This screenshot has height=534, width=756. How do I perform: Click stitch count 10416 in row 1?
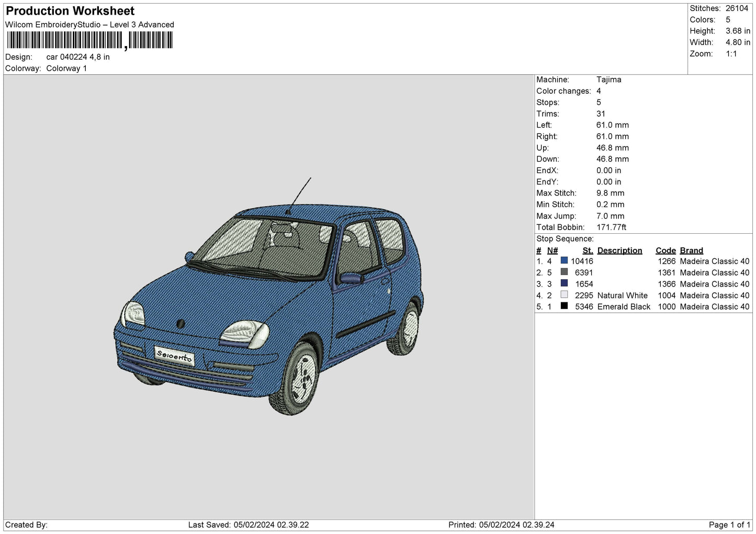click(x=582, y=262)
